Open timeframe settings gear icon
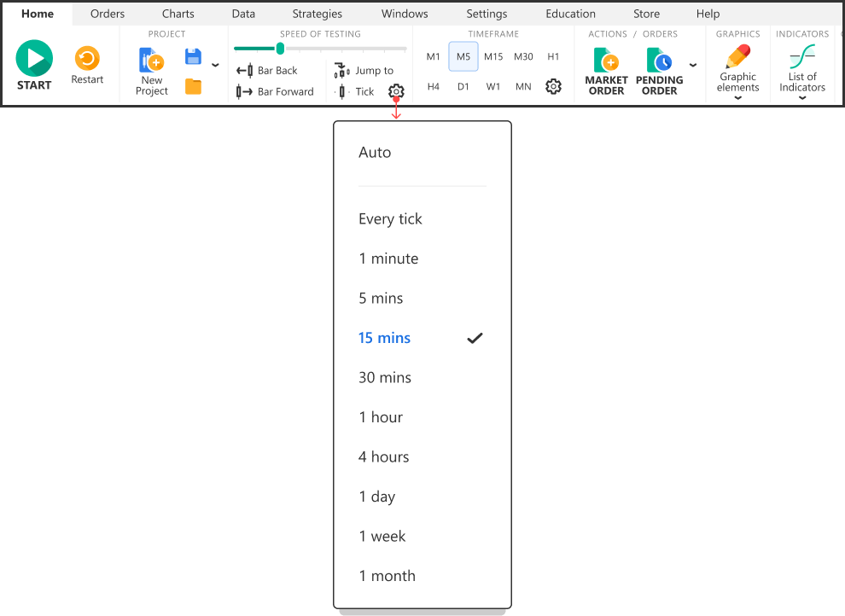Viewport: 845px width, 616px height. coord(553,86)
